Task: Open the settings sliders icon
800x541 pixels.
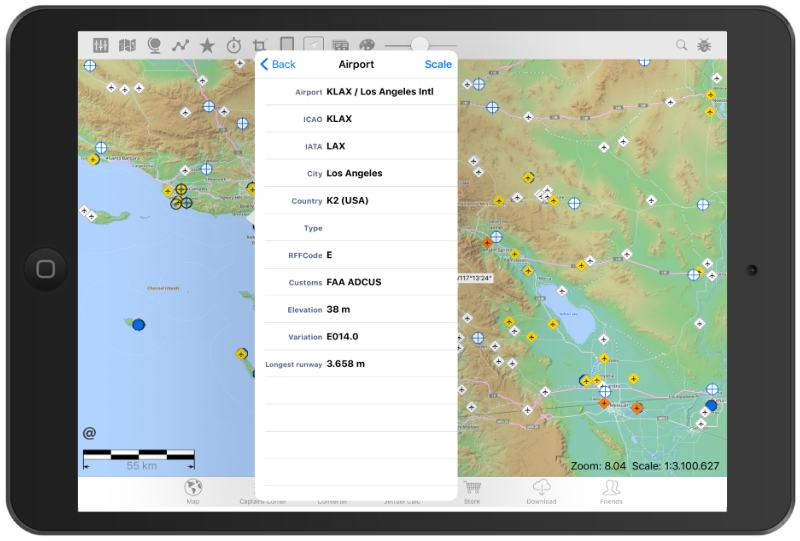Action: (x=101, y=45)
